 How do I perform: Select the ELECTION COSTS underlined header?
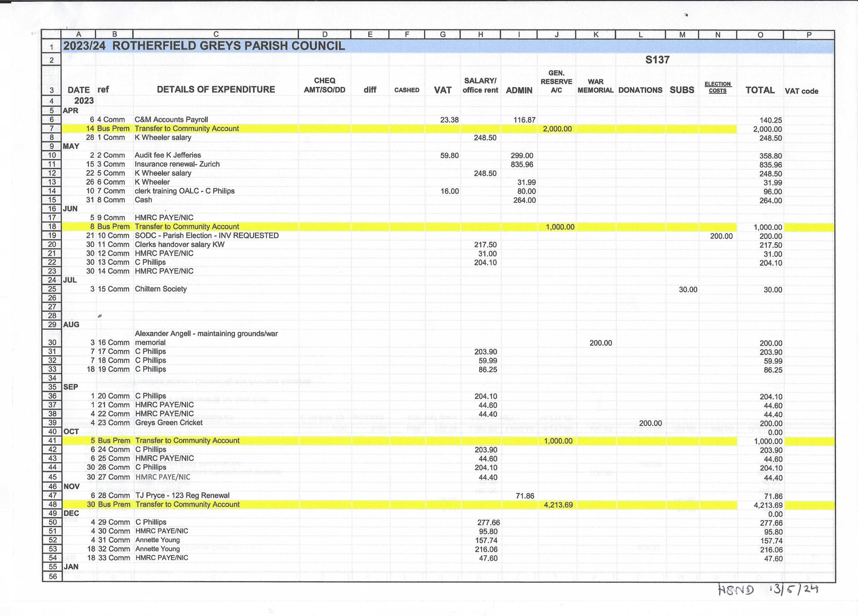click(x=717, y=87)
